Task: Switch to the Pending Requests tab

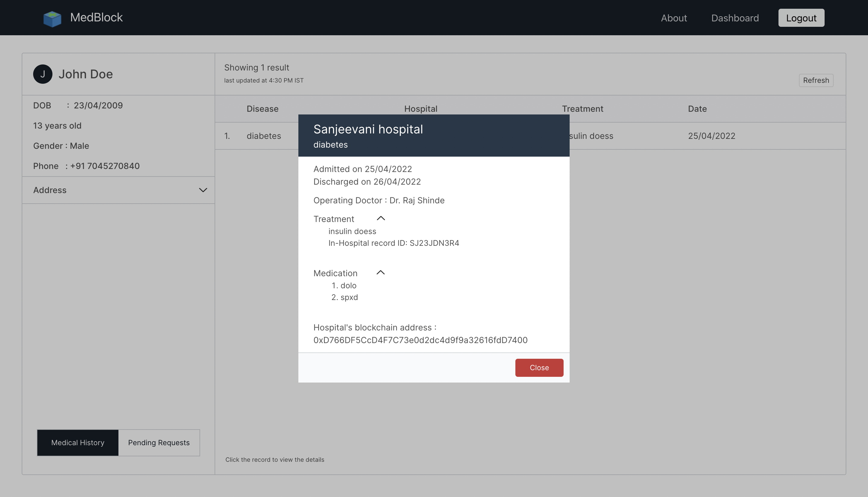Action: pyautogui.click(x=159, y=442)
